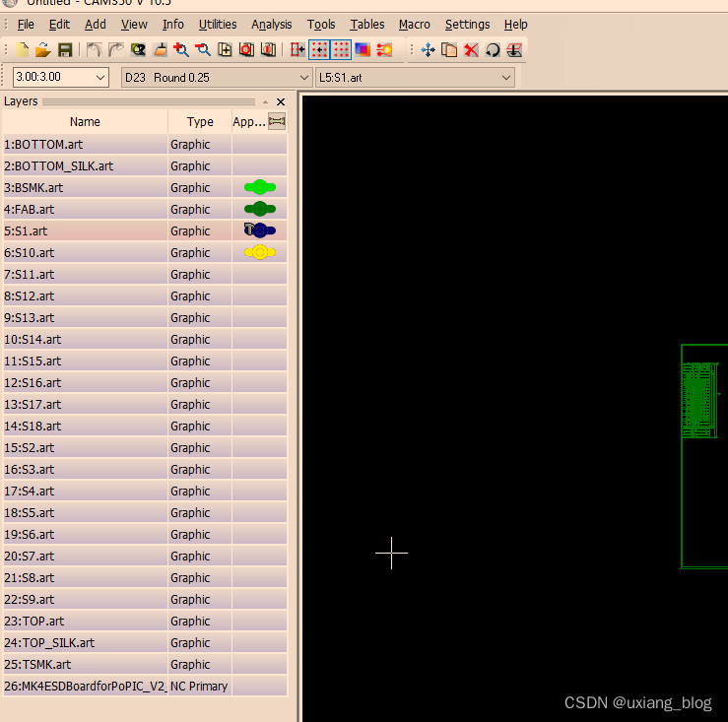The image size is (728, 722).
Task: Zoom in with the red plus magnifier
Action: (181, 49)
